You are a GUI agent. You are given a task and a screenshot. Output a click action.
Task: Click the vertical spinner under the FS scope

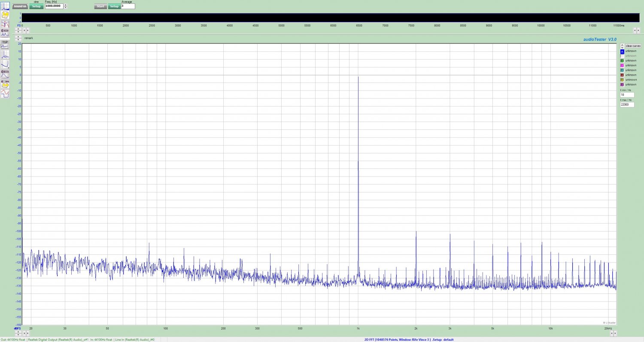tap(18, 31)
